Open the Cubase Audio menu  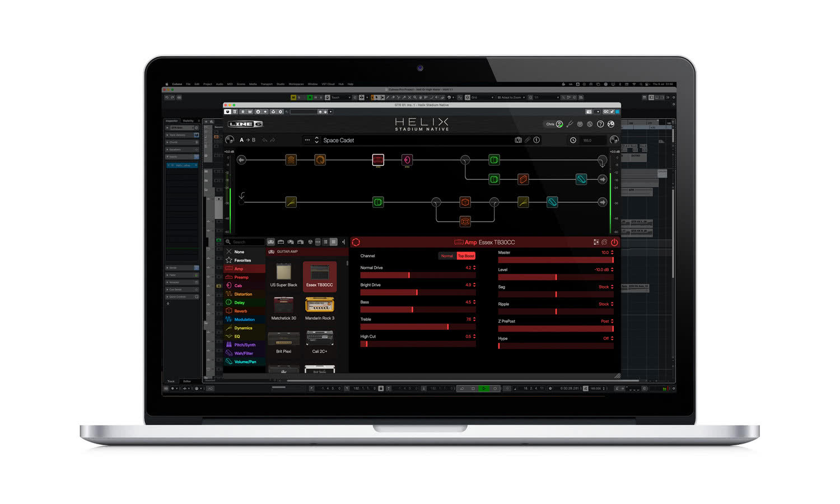pos(220,84)
